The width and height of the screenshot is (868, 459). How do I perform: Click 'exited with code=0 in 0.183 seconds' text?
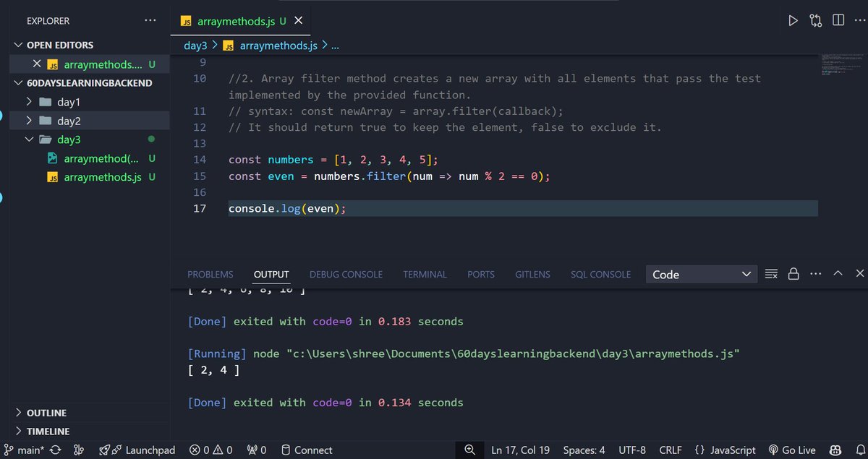[x=349, y=321]
